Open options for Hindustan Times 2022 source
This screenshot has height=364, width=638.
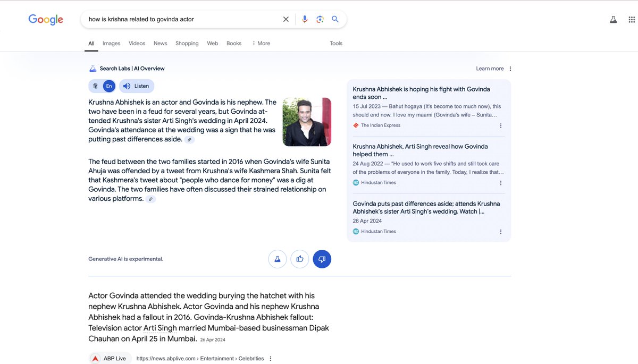click(x=501, y=183)
